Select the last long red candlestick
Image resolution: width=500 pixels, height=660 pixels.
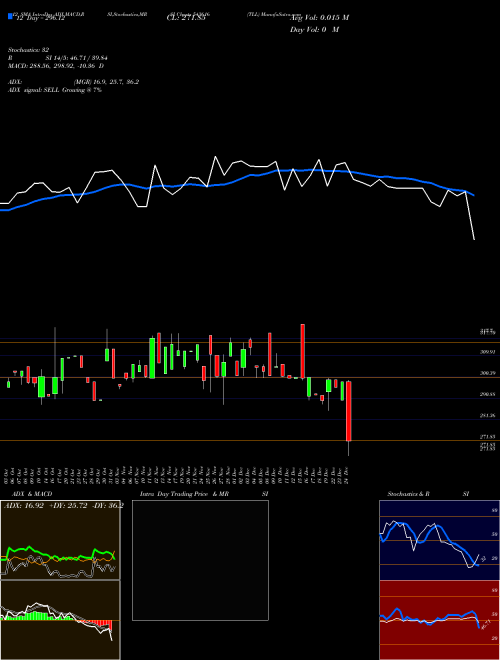click(x=348, y=411)
